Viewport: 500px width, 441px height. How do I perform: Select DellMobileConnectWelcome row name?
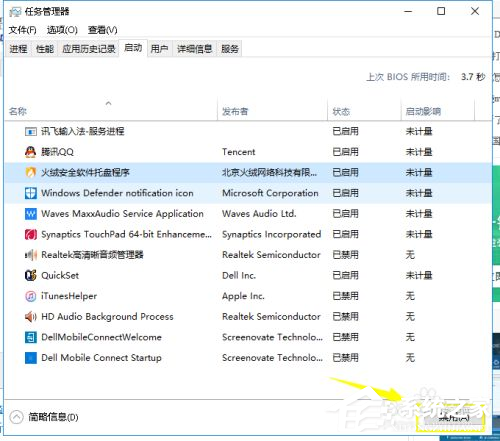(101, 337)
